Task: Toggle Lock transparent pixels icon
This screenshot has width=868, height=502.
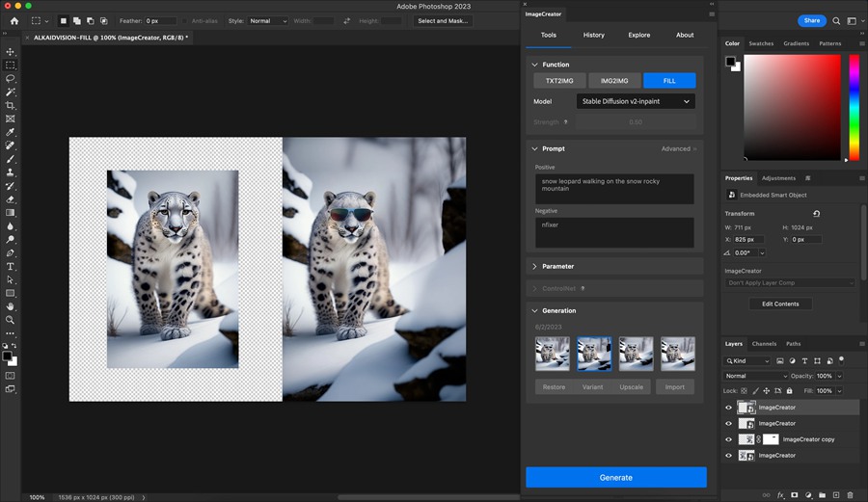Action: pyautogui.click(x=744, y=391)
